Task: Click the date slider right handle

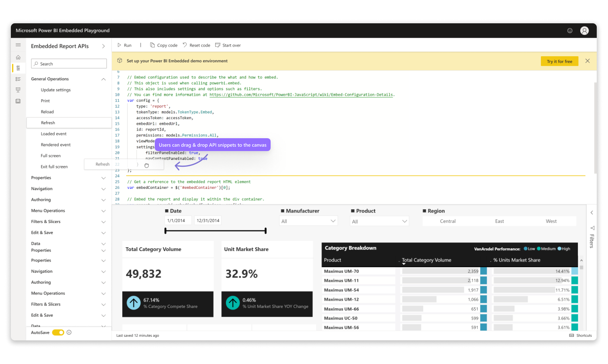Action: pos(266,231)
